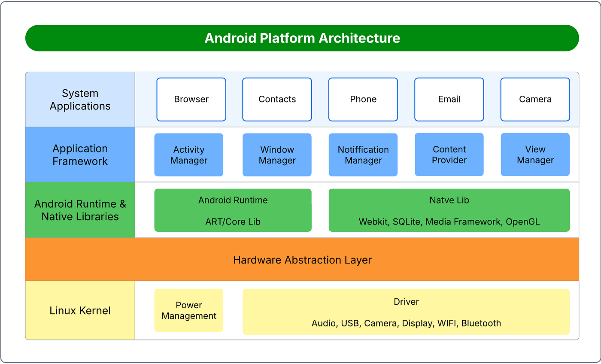Screen dimensions: 601x364
Task: Click the Activity Manager block
Action: click(x=189, y=155)
